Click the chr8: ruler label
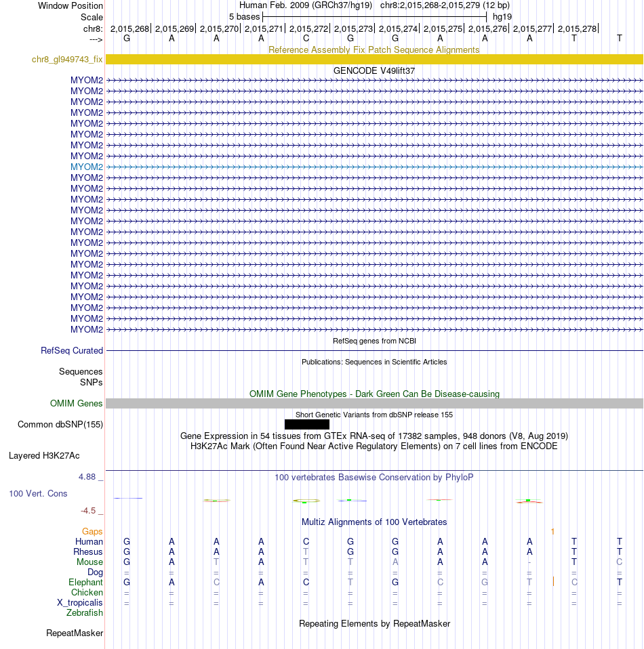 pyautogui.click(x=93, y=28)
